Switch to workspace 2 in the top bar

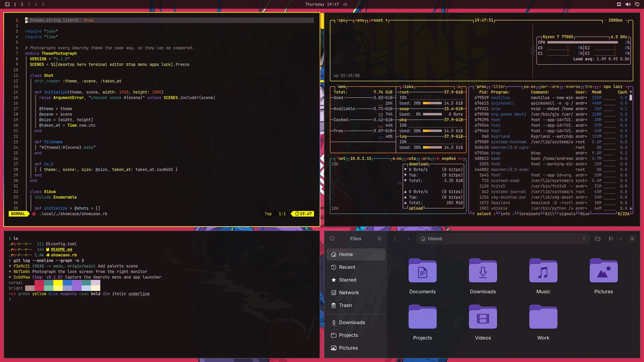click(22, 4)
